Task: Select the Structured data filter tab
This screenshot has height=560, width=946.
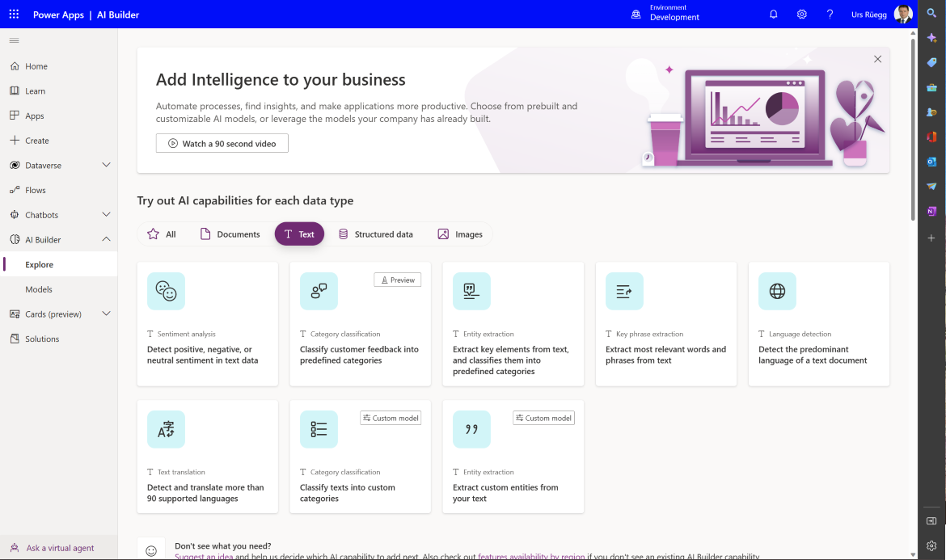Action: pyautogui.click(x=376, y=234)
